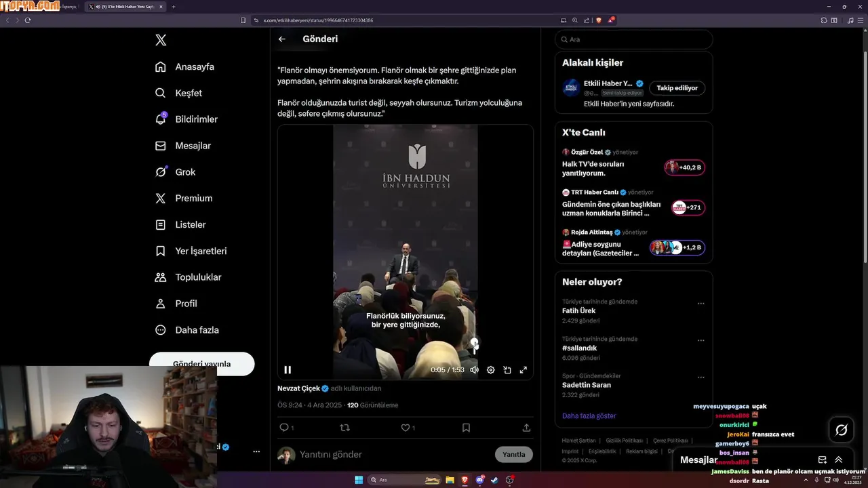Viewport: 868px width, 488px height.
Task: Reload the page in the browser
Action: [x=28, y=20]
